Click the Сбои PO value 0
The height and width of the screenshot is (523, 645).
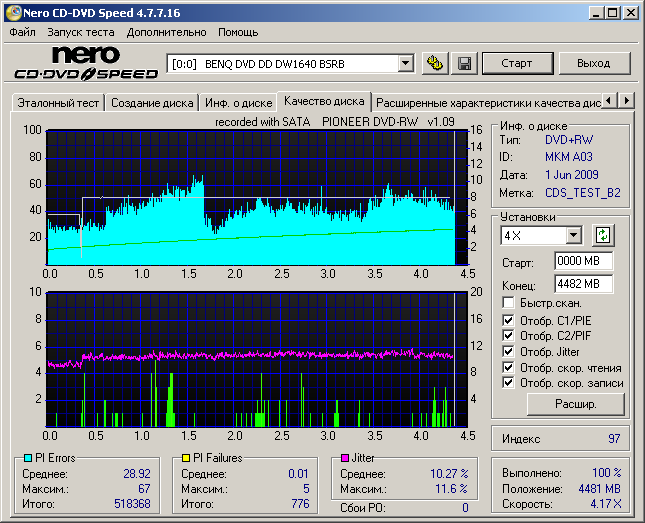[x=465, y=508]
